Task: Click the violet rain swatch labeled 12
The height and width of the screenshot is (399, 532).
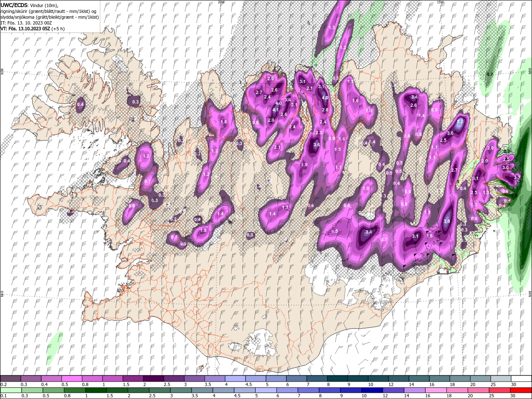Action: (392, 390)
